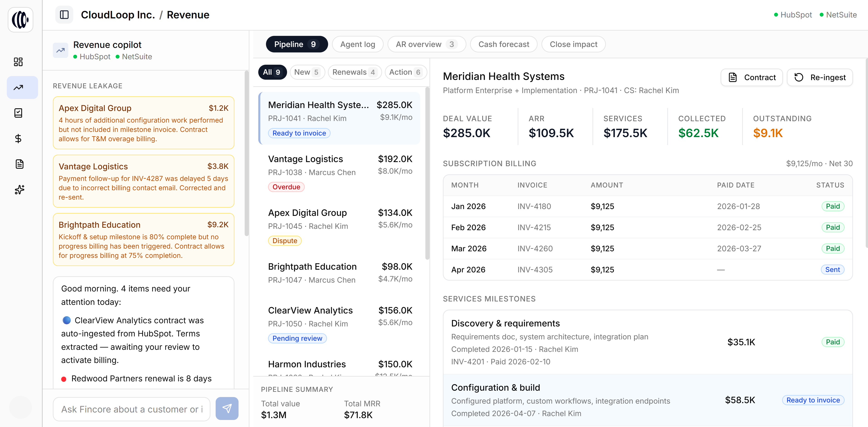
Task: Open the Contract button for Meridian Health
Action: 751,77
